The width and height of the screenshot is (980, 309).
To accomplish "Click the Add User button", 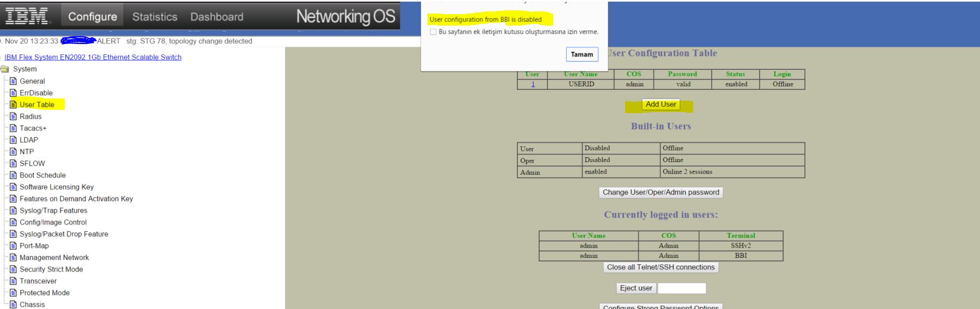I will (661, 104).
